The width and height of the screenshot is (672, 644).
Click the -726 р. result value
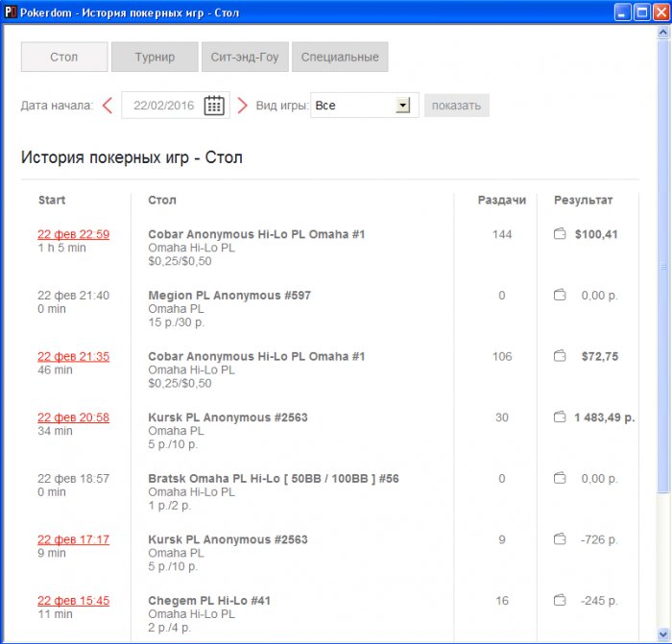pos(599,539)
